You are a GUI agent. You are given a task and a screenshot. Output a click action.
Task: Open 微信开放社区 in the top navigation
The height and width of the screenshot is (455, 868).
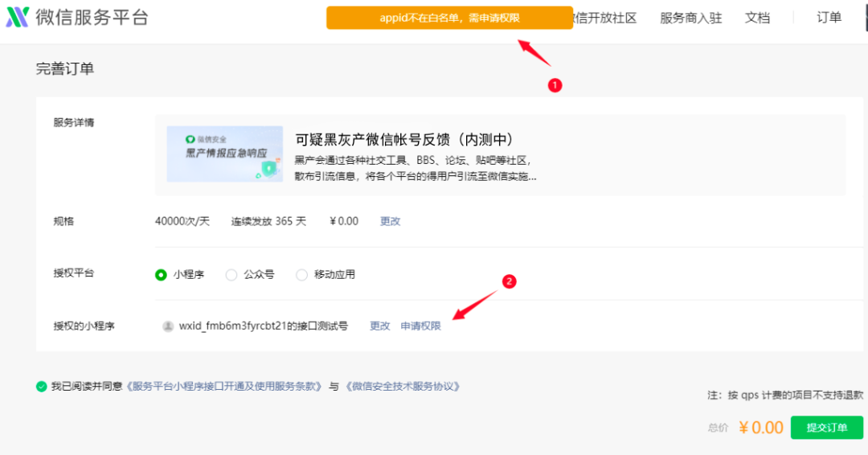[x=605, y=18]
